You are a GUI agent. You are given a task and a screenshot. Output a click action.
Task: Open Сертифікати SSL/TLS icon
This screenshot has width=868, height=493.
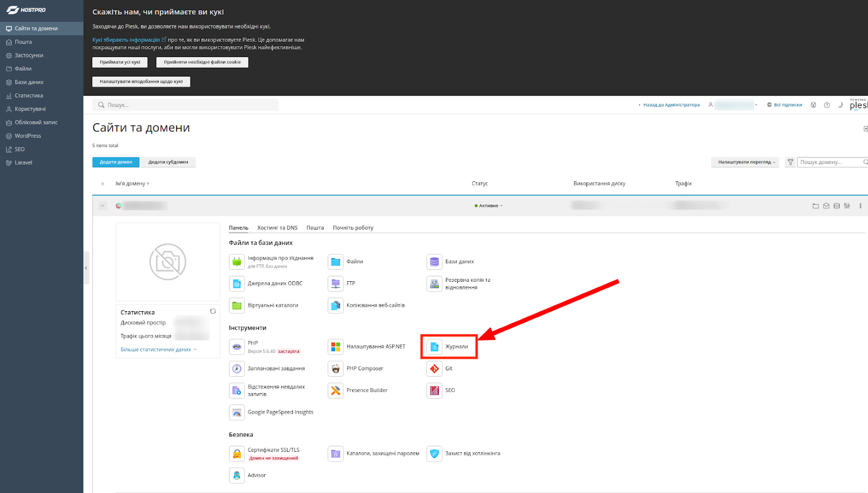pyautogui.click(x=237, y=453)
